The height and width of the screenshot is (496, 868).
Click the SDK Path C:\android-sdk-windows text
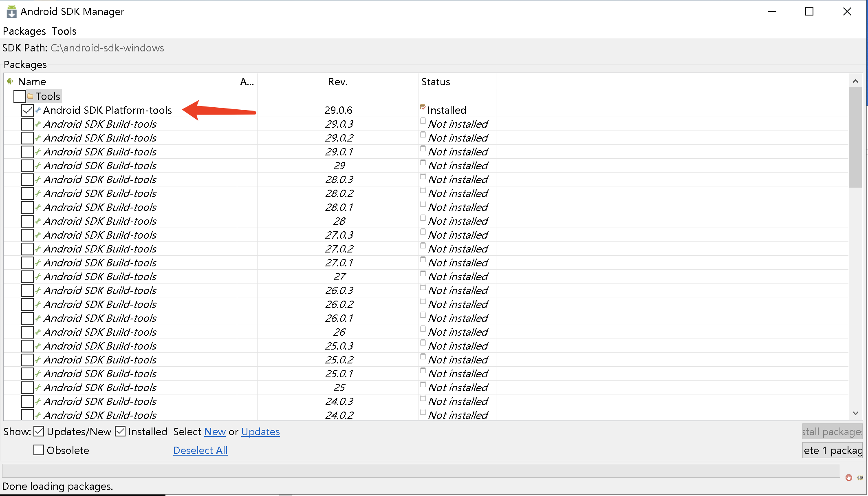click(107, 48)
